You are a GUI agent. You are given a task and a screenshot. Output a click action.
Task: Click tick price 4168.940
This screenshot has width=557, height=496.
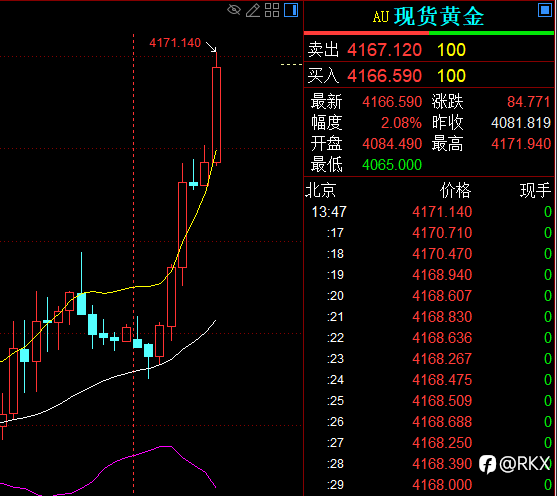click(442, 275)
